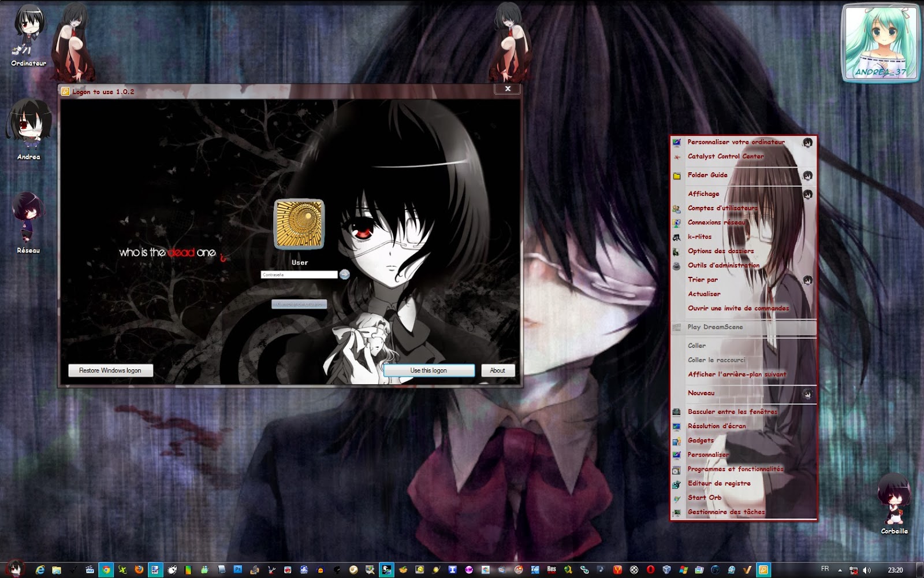This screenshot has width=924, height=578.
Task: Launch Photoshop from the taskbar
Action: pos(238,570)
